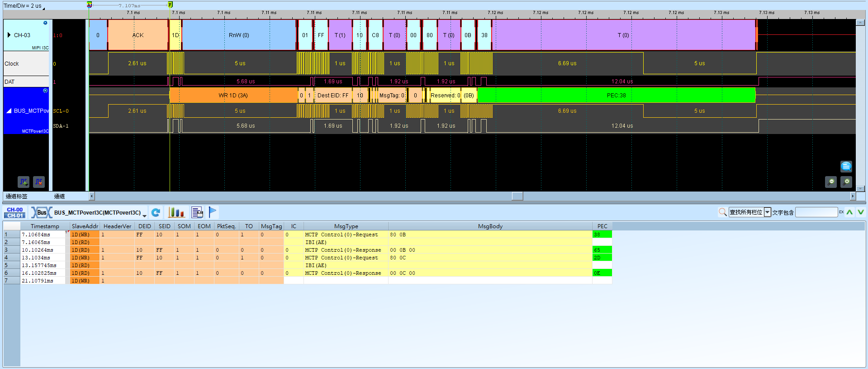Click the Bus decode icon
Image resolution: width=868 pixels, height=369 pixels.
coord(41,212)
